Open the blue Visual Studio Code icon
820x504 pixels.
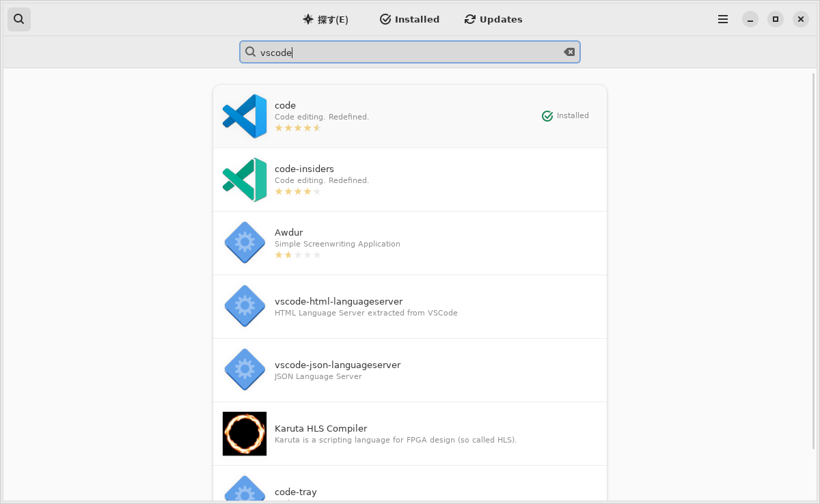[245, 116]
